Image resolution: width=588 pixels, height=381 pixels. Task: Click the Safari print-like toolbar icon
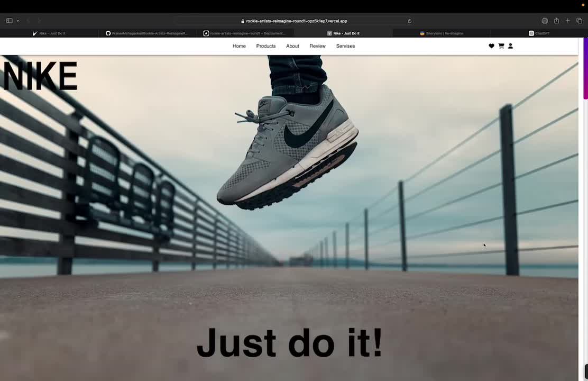pyautogui.click(x=545, y=21)
